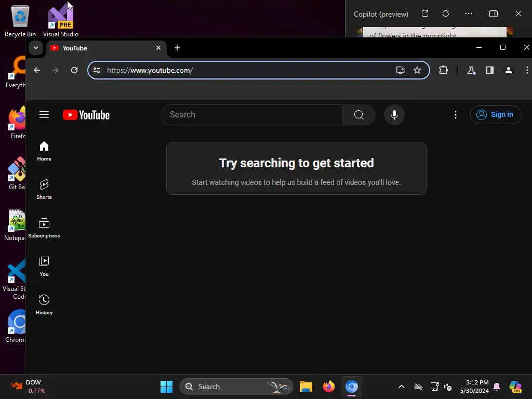Open notifications bell in system tray
532x399 pixels.
[x=497, y=387]
